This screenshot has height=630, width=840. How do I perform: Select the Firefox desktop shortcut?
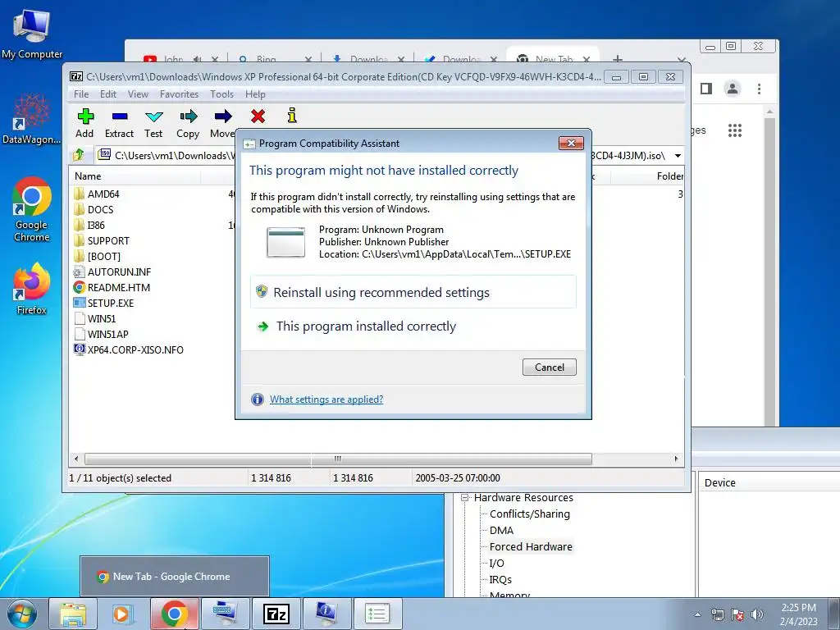32,289
